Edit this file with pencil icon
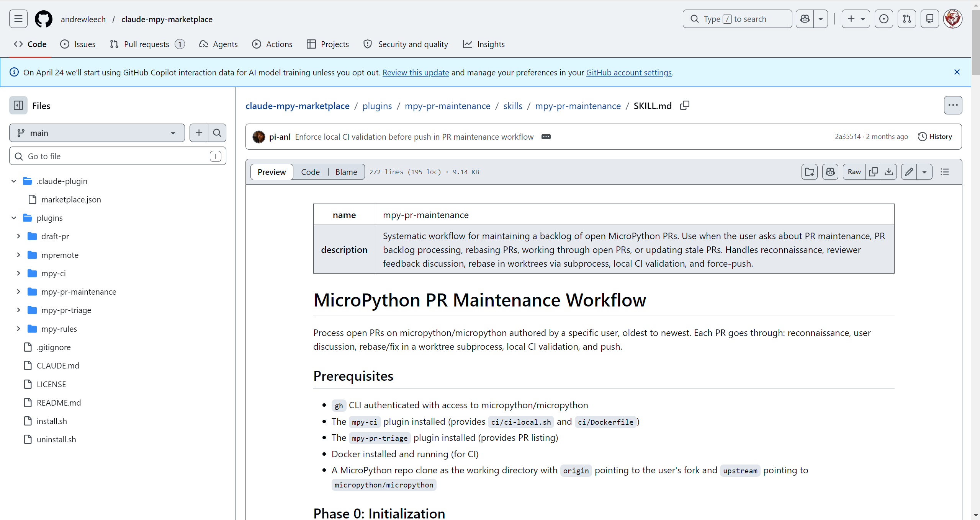 coord(909,172)
